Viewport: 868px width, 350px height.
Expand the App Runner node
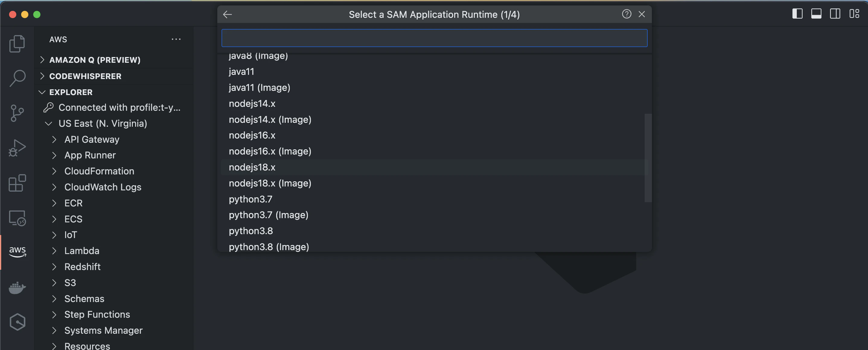tap(54, 155)
